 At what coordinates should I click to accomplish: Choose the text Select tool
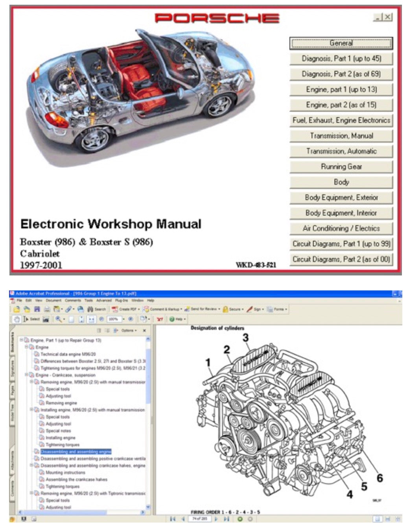31,319
